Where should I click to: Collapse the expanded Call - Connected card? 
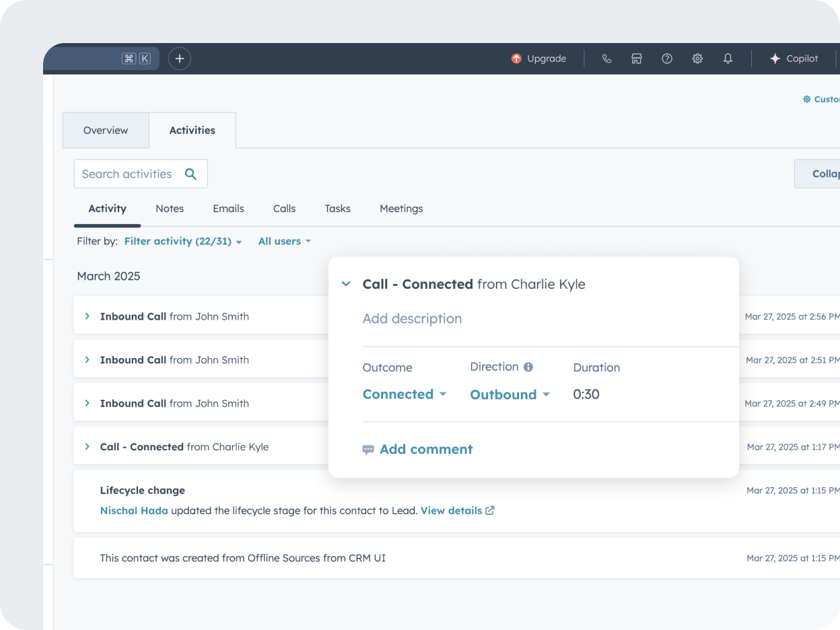346,284
